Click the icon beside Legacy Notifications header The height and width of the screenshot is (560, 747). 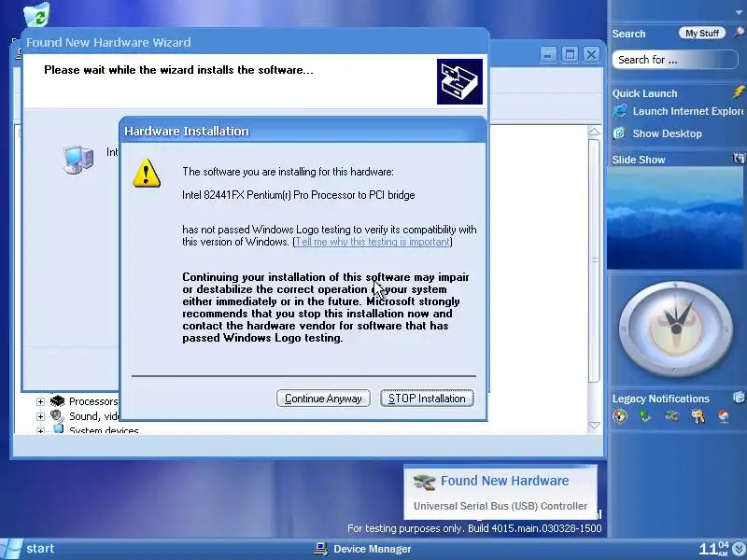coord(739,398)
